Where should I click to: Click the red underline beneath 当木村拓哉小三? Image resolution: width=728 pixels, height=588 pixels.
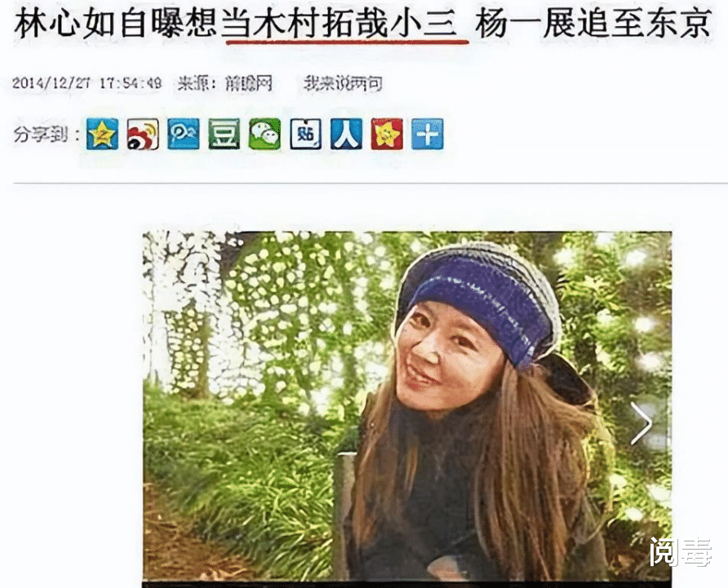click(348, 42)
